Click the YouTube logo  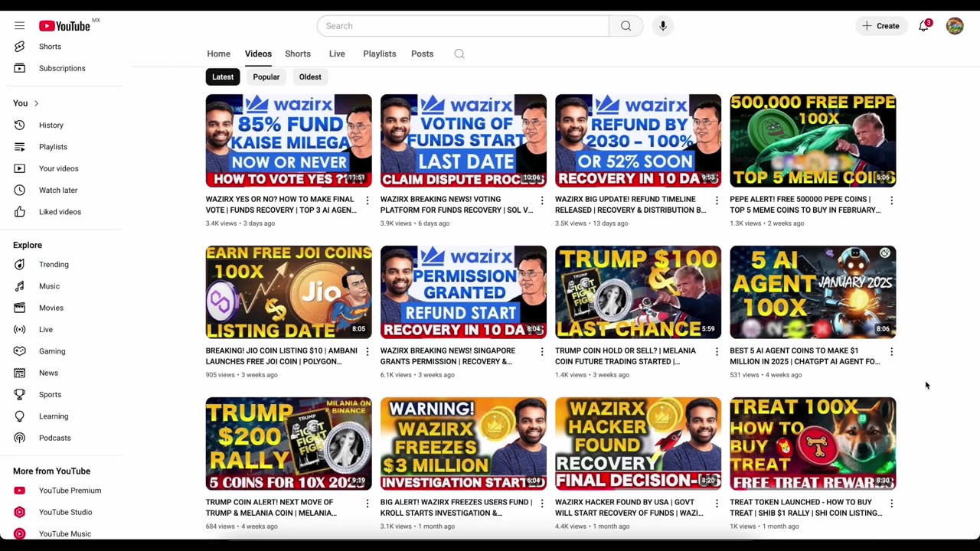(x=65, y=26)
